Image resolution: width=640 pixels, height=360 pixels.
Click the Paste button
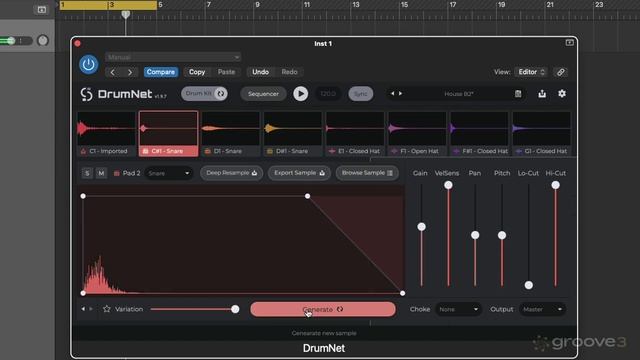226,72
